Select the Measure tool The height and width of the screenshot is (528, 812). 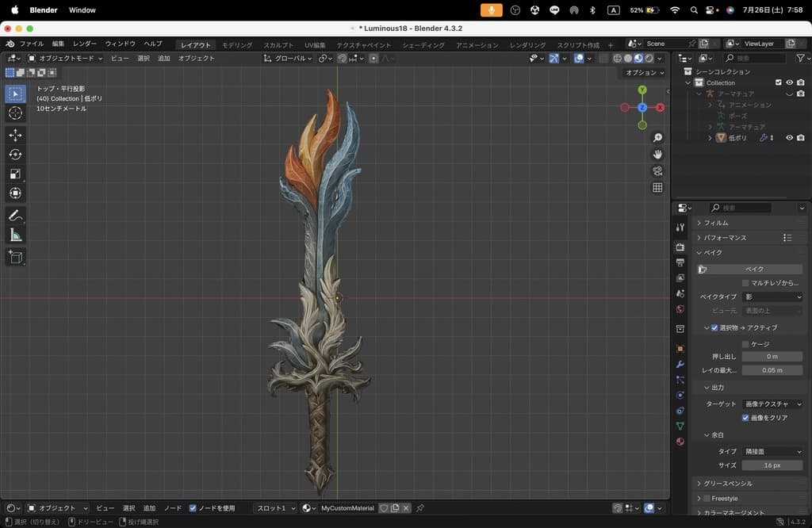click(15, 235)
